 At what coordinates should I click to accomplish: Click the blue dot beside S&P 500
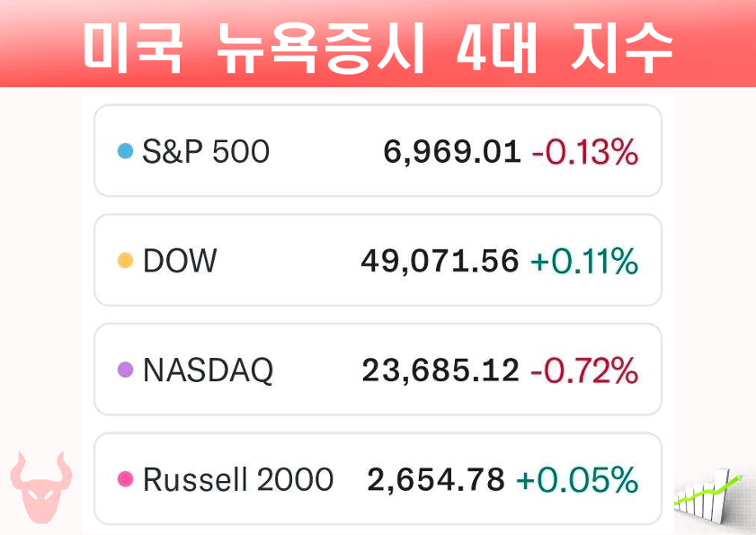click(x=126, y=152)
